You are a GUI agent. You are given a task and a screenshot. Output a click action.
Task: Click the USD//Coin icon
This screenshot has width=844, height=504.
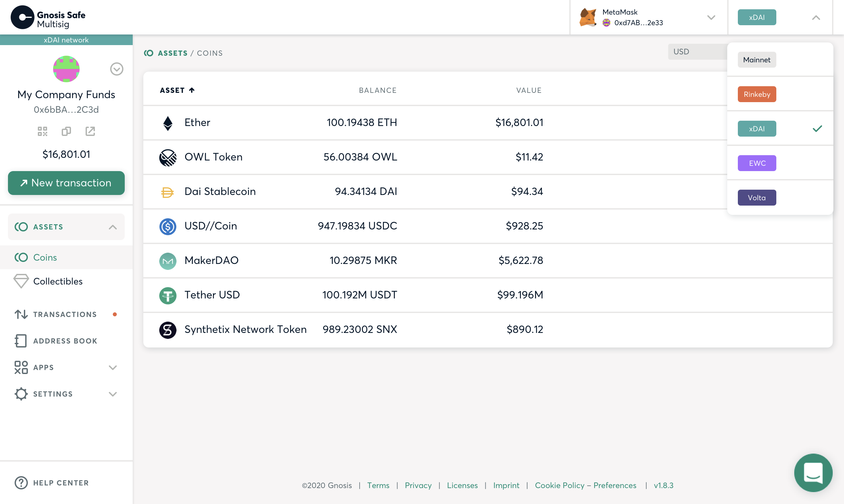click(x=168, y=226)
